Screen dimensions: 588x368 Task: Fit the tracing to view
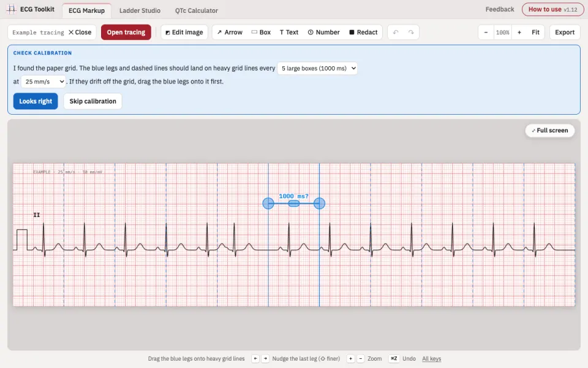(x=535, y=33)
